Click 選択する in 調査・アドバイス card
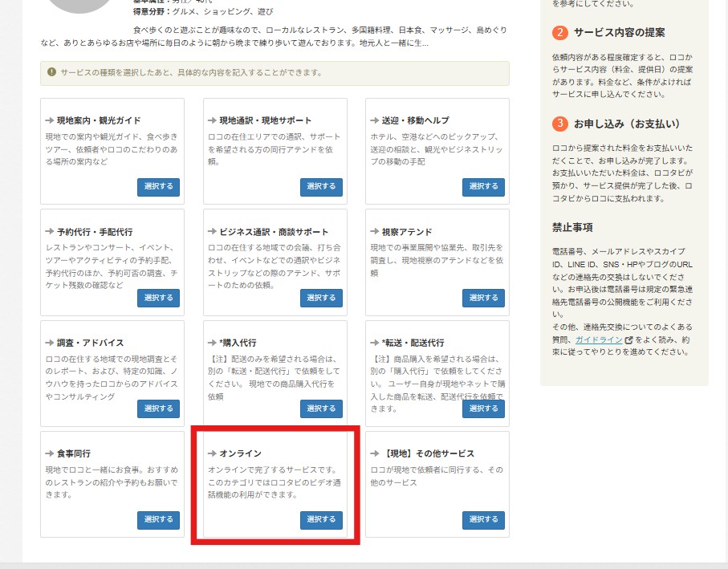 point(158,408)
